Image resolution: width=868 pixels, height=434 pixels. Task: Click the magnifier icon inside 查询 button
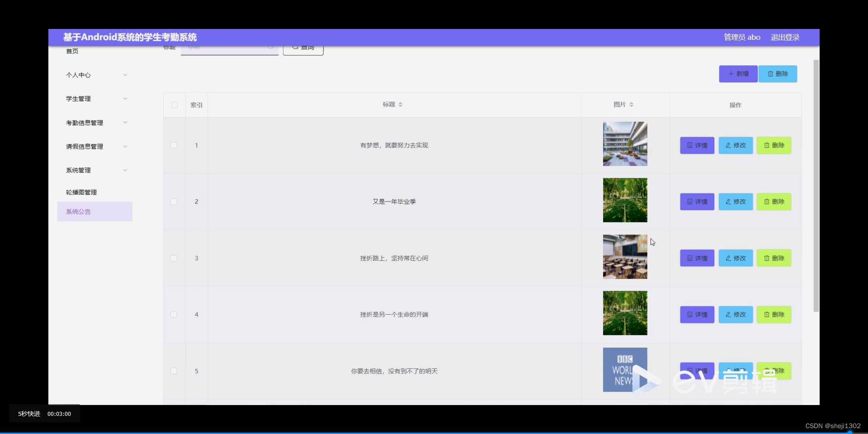(x=295, y=47)
